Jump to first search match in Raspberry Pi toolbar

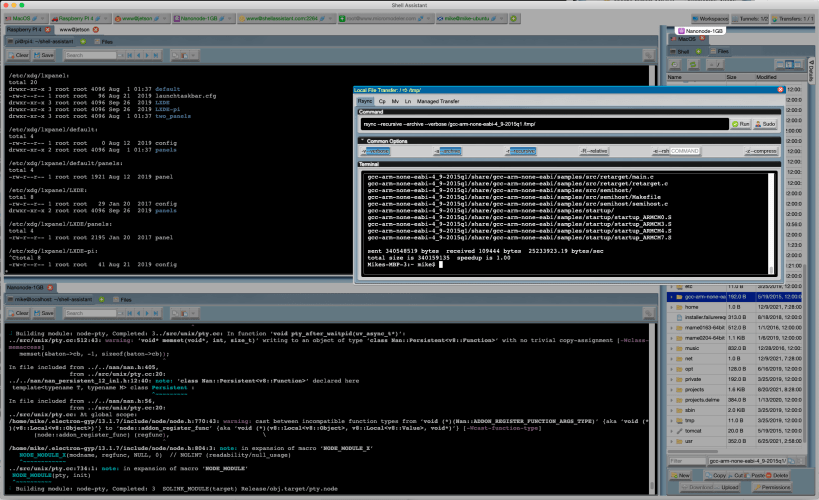(130, 55)
